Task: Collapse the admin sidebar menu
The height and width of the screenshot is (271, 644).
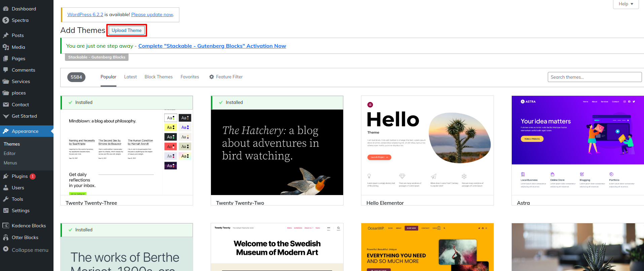Action: [26, 250]
